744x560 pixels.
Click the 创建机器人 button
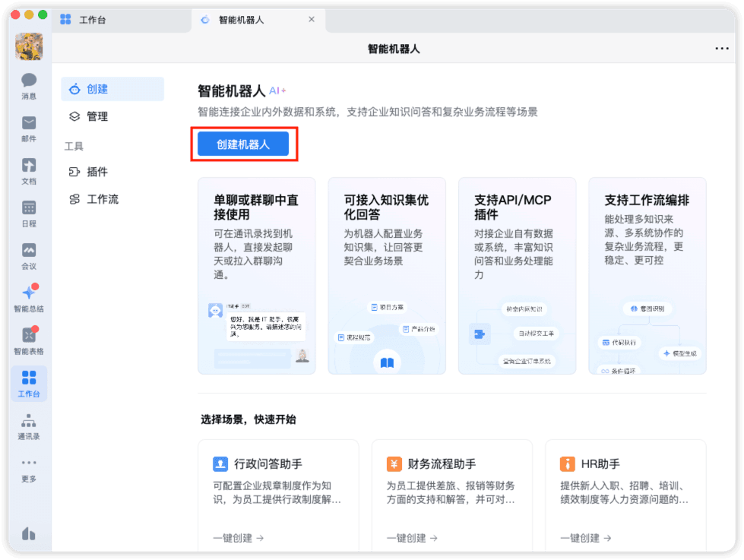click(243, 144)
